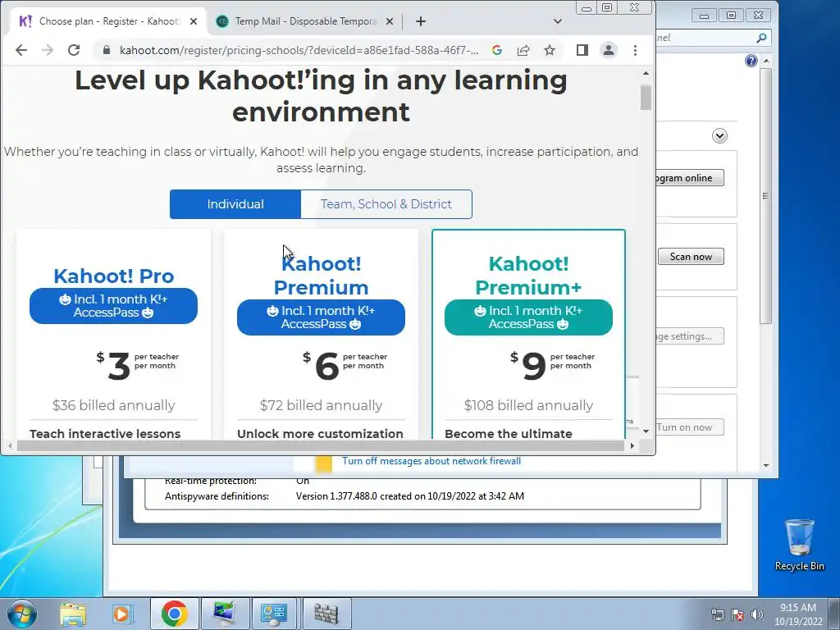Click the volume speaker tray icon

pyautogui.click(x=756, y=614)
